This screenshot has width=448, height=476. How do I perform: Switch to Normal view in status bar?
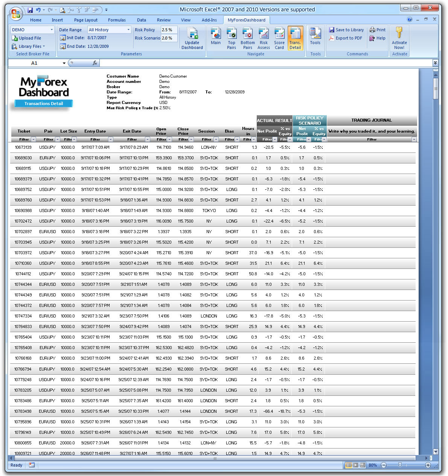click(349, 465)
